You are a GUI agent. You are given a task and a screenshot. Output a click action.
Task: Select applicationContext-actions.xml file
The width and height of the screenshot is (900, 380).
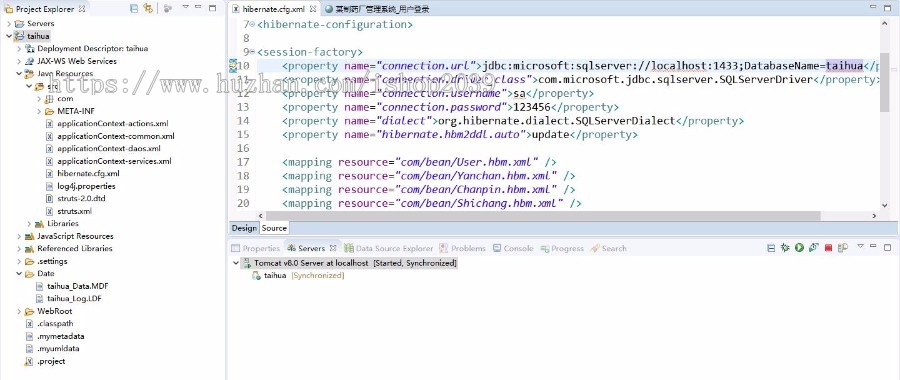(x=107, y=124)
